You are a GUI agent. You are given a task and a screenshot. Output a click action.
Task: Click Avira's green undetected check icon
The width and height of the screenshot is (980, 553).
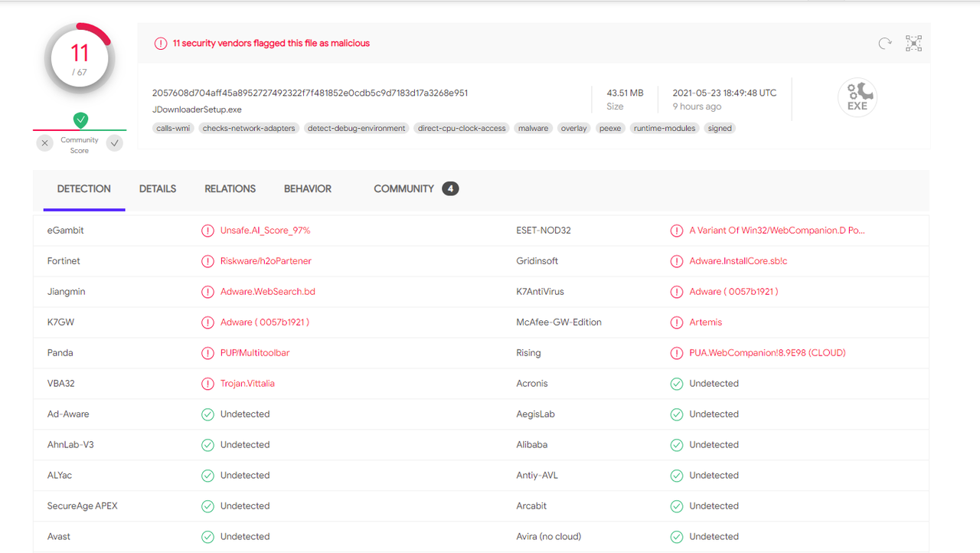click(x=677, y=537)
